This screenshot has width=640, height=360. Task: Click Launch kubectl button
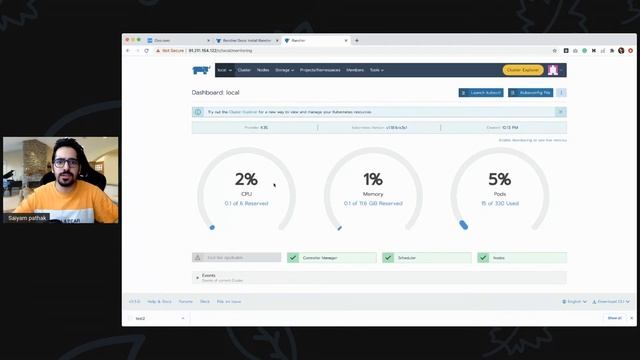[481, 93]
